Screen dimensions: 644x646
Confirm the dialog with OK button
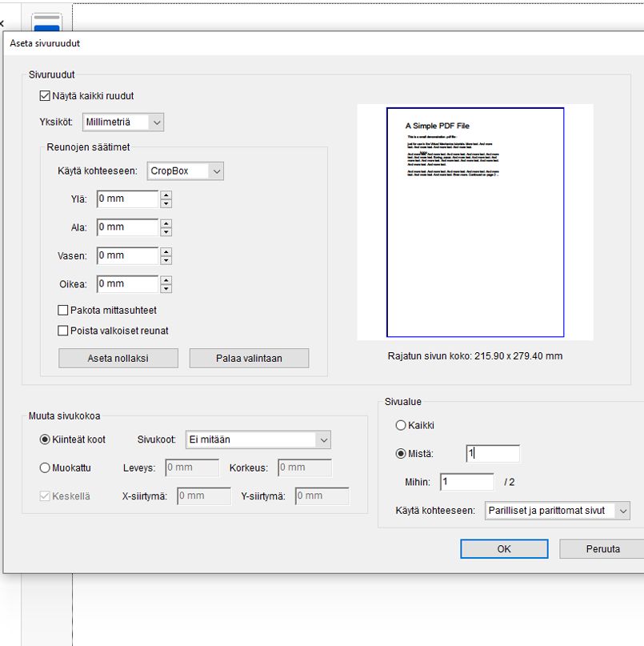[x=504, y=549]
